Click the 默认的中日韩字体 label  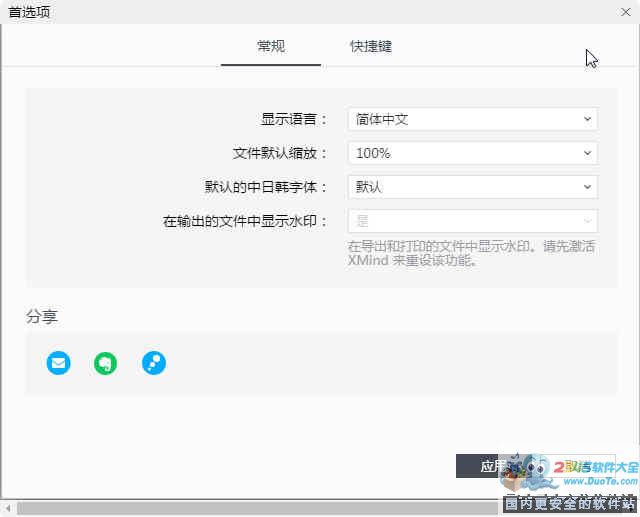click(x=266, y=187)
